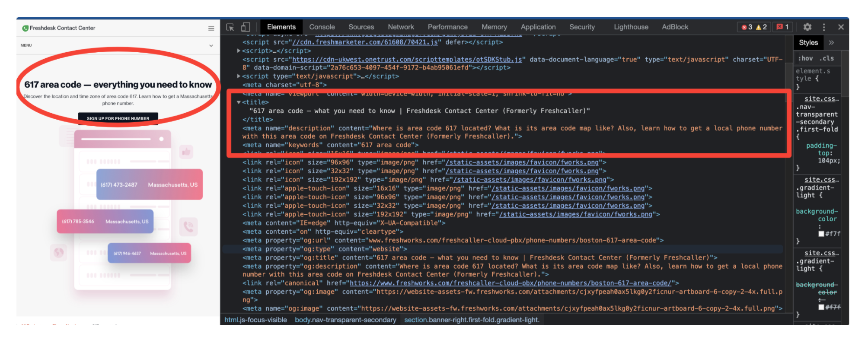Activate the inspect element picker tool
The image size is (868, 343).
pyautogui.click(x=230, y=27)
